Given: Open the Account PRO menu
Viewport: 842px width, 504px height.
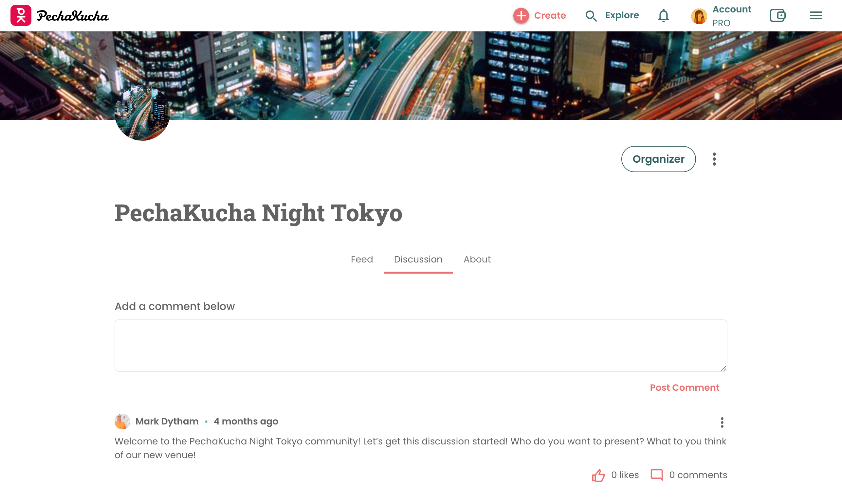Looking at the screenshot, I should click(x=732, y=16).
